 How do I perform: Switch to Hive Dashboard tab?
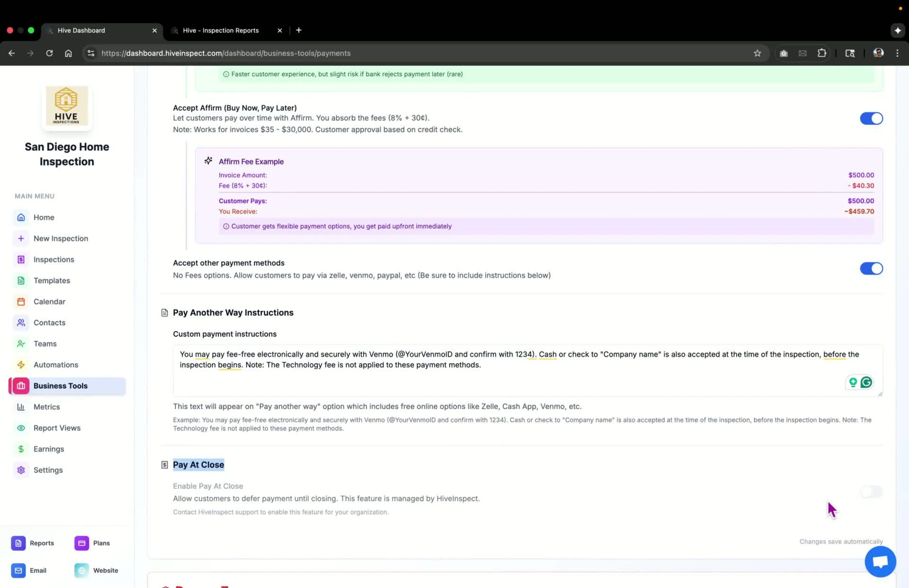[x=102, y=30]
